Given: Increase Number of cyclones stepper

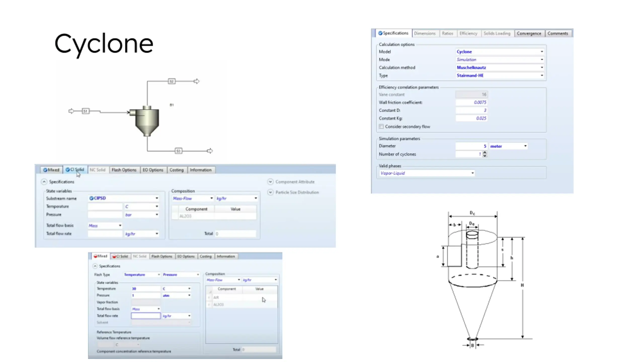Looking at the screenshot, I should (x=485, y=153).
